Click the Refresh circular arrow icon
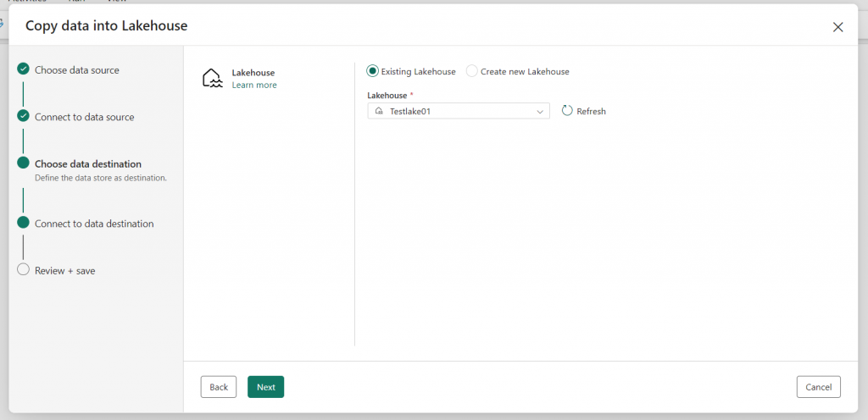Image resolution: width=868 pixels, height=420 pixels. pyautogui.click(x=567, y=111)
